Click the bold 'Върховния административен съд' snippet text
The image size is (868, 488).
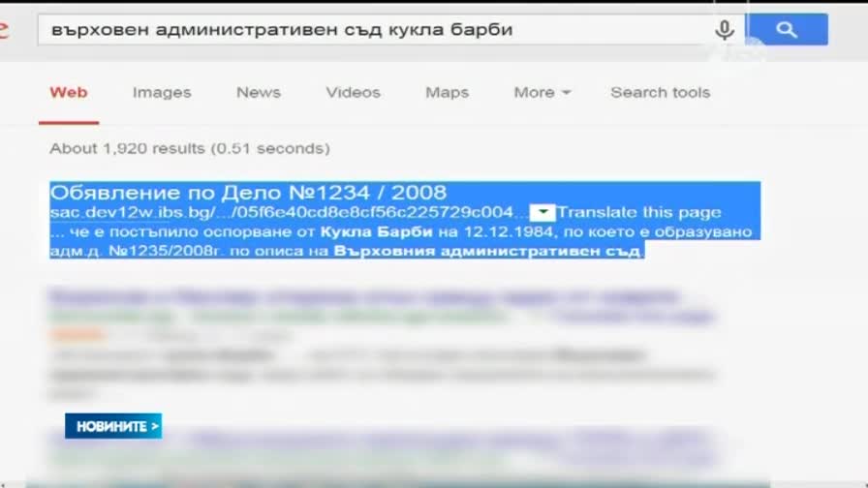pos(487,251)
